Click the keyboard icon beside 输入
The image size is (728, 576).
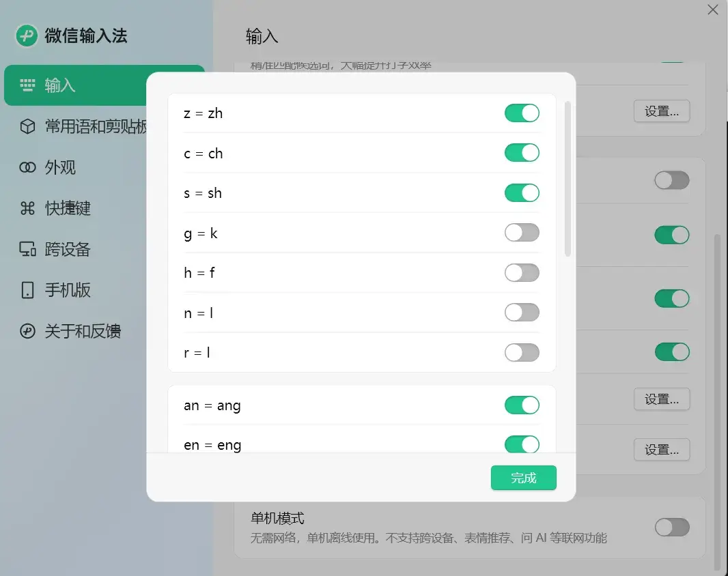[27, 85]
